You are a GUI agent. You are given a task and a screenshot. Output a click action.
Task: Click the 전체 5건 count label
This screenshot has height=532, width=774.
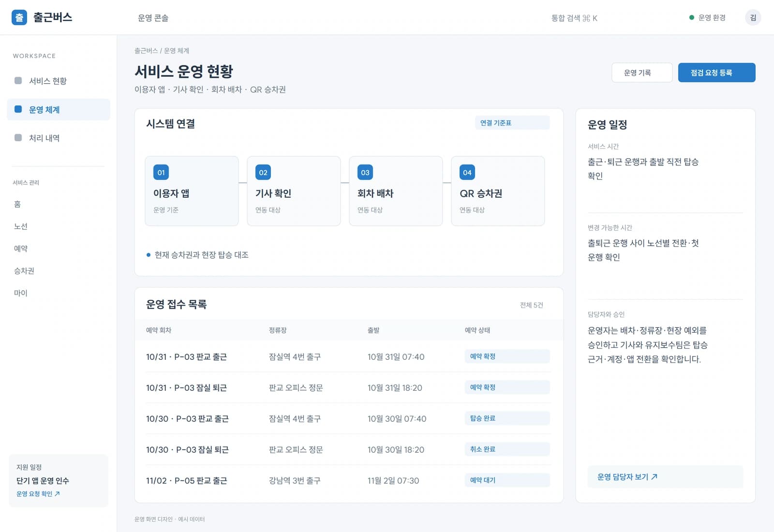point(531,305)
